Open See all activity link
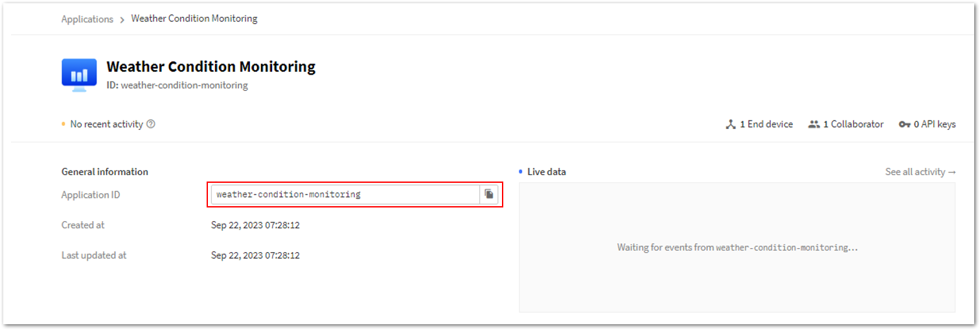 (920, 172)
